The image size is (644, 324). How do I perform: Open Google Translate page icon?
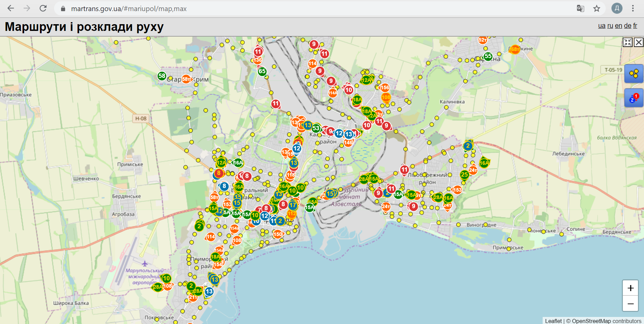[580, 8]
